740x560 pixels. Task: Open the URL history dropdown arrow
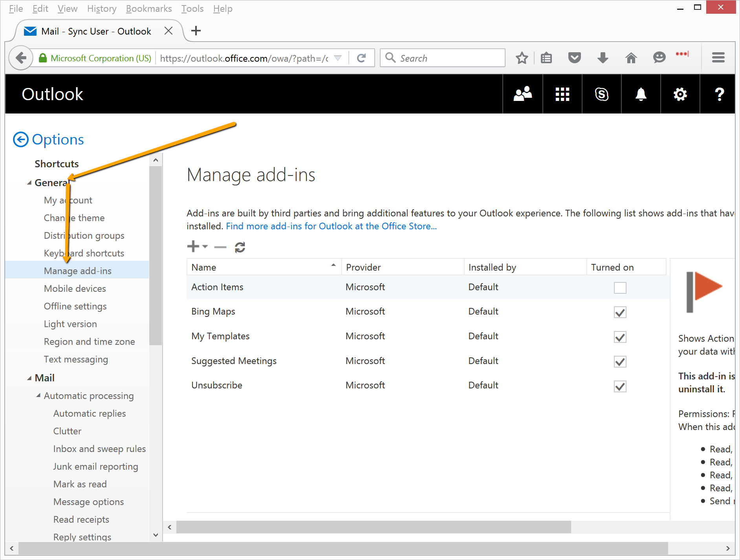tap(337, 58)
